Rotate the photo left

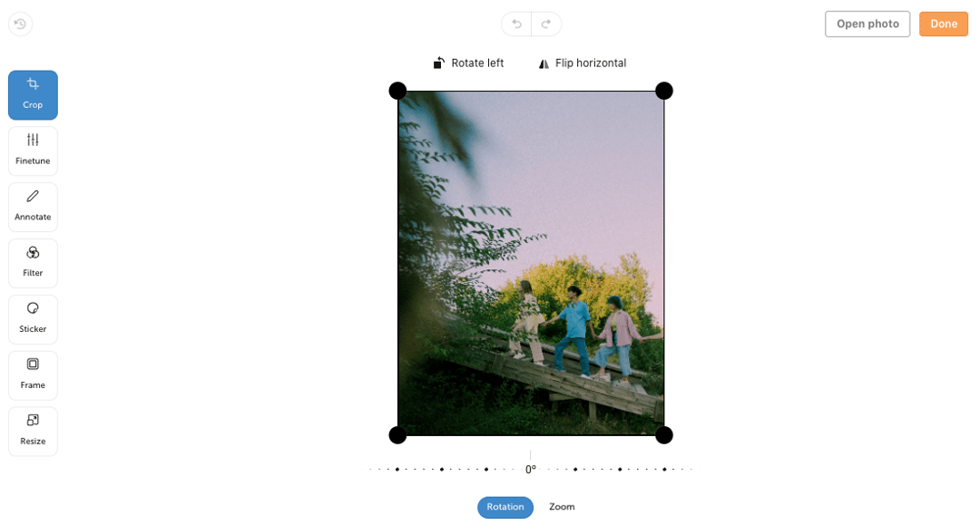(x=468, y=63)
